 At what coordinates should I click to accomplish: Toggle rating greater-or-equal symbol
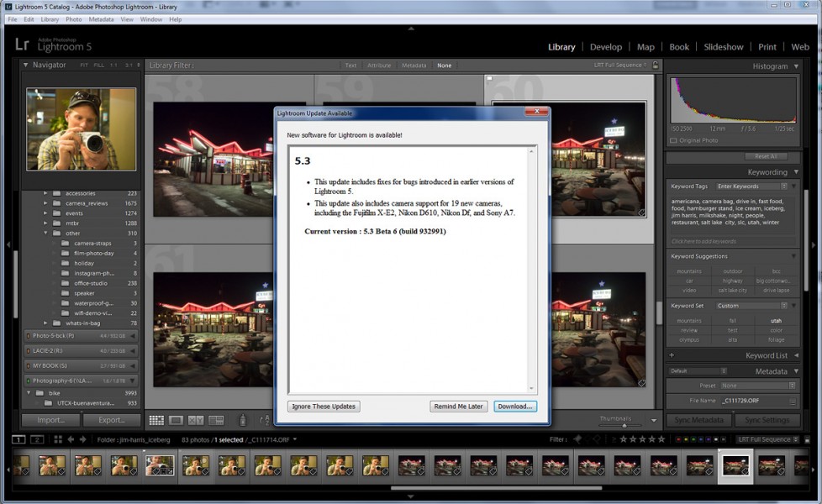click(614, 439)
